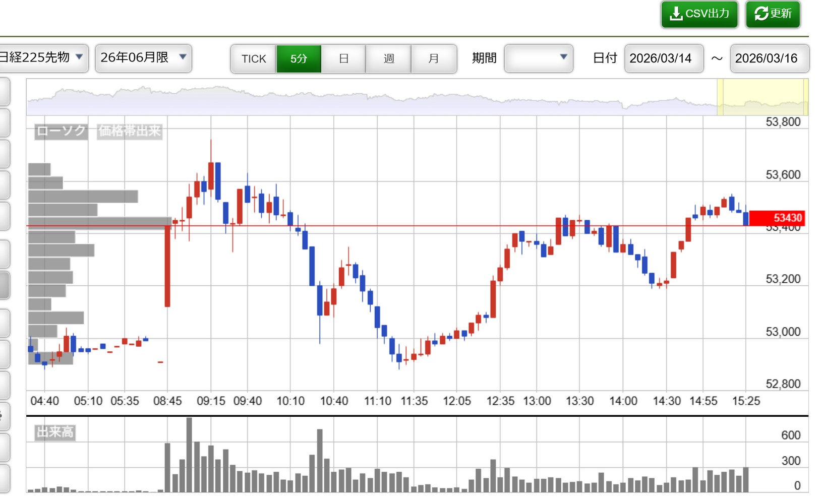Viewport: 821px width, 504px height.
Task: Click the 600 volume axis label
Action: tap(791, 435)
